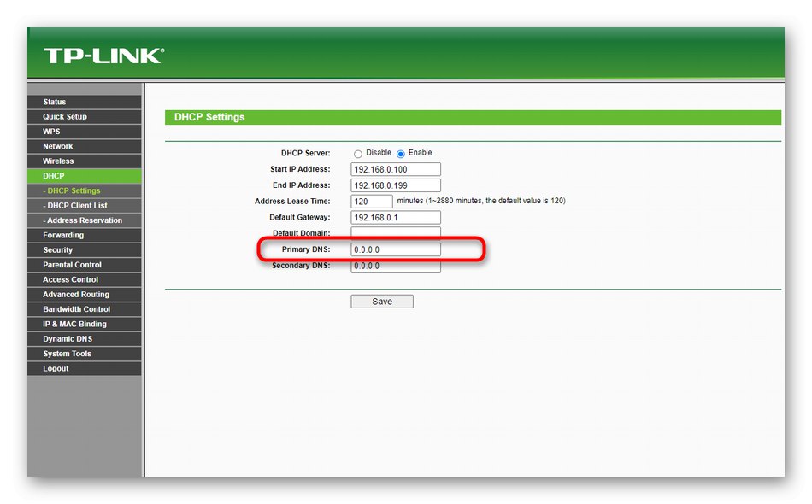Open System Tools menu
Screen dimensions: 812x504
tap(85, 354)
